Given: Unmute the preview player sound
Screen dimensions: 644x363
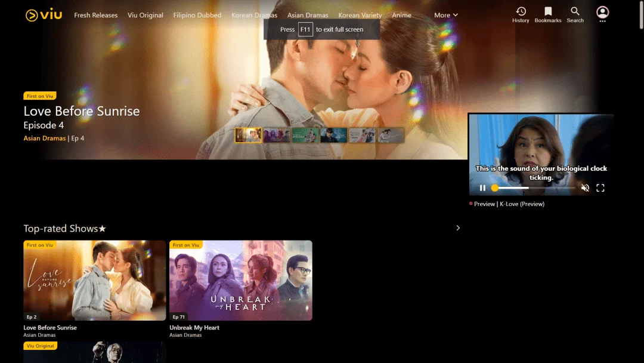Looking at the screenshot, I should [x=585, y=188].
